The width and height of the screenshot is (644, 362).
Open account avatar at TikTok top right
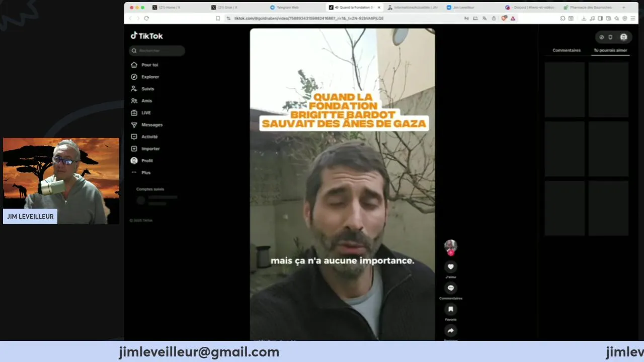[x=624, y=37]
